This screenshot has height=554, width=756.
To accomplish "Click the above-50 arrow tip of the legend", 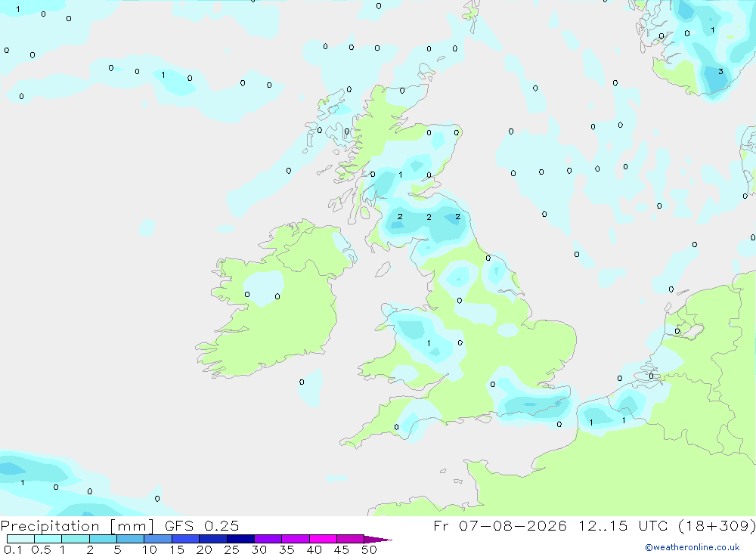I will [377, 540].
